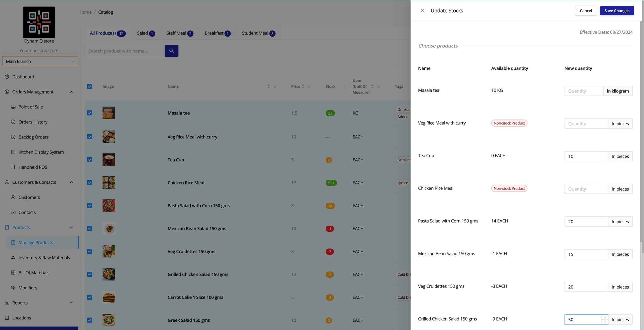Open Inventory & Raw Materials
This screenshot has width=644, height=330.
(44, 257)
